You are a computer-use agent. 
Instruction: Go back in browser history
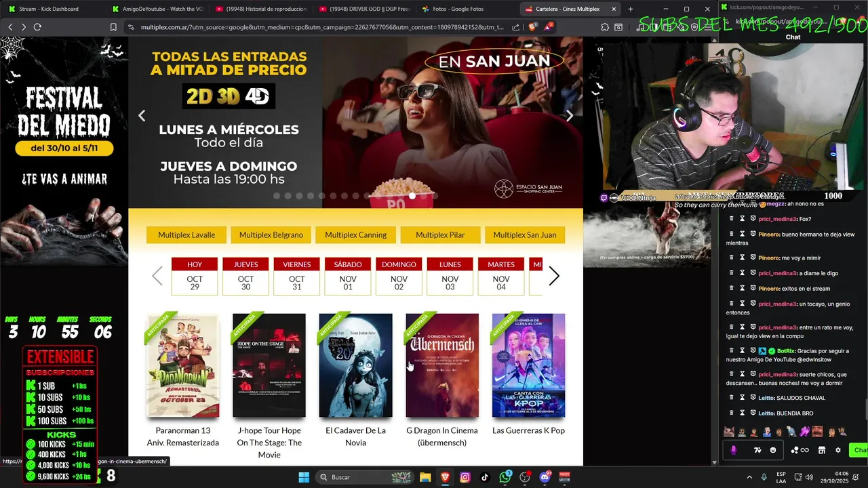(x=10, y=27)
